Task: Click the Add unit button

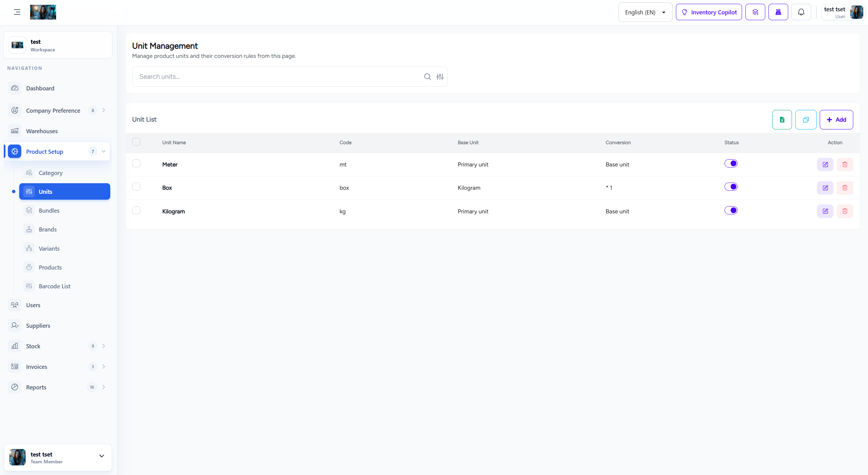Action: [836, 120]
